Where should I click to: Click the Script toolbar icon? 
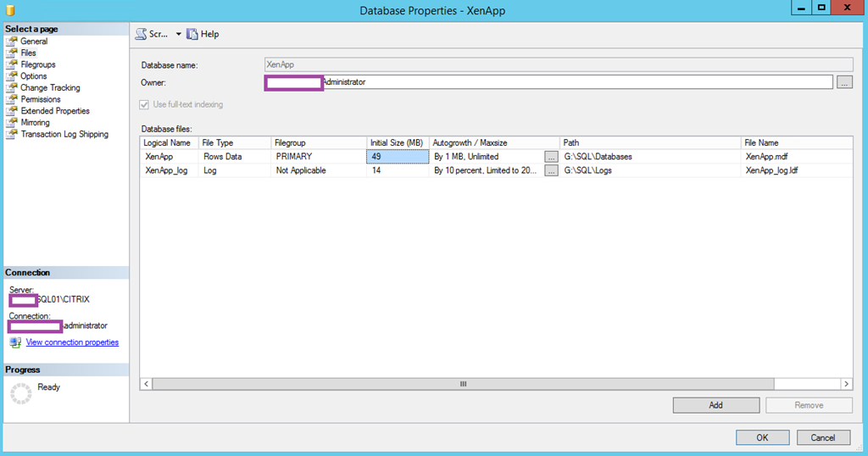(x=142, y=34)
